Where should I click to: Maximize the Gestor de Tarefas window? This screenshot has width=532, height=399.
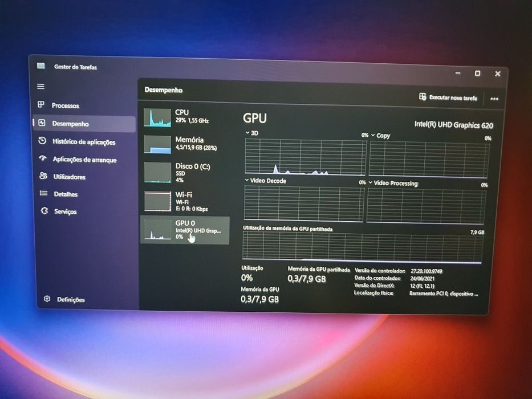tap(477, 74)
